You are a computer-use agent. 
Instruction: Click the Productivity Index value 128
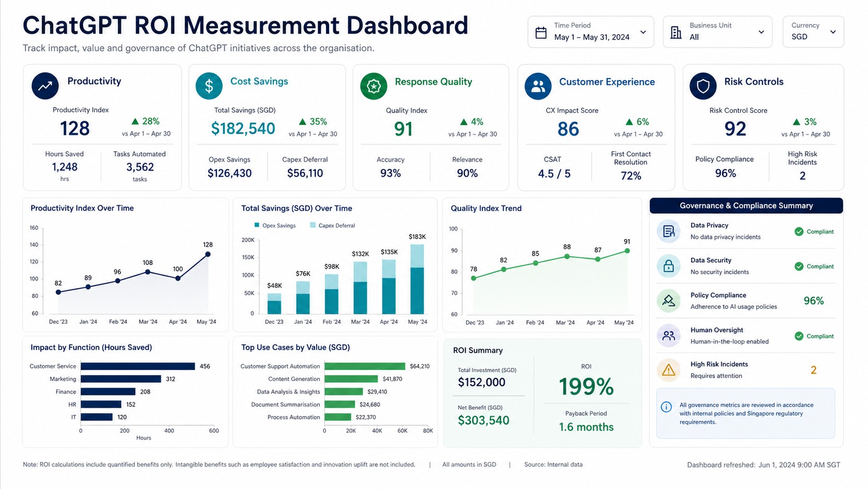click(x=75, y=128)
